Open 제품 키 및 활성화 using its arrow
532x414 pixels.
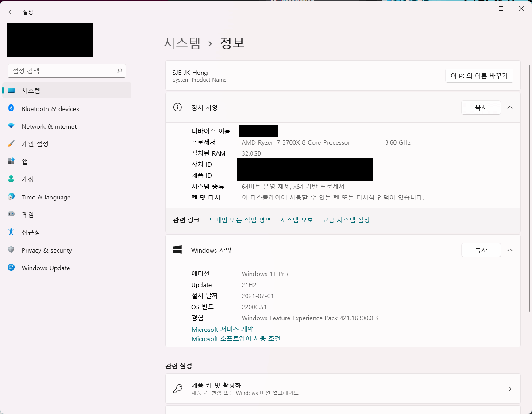coord(510,389)
